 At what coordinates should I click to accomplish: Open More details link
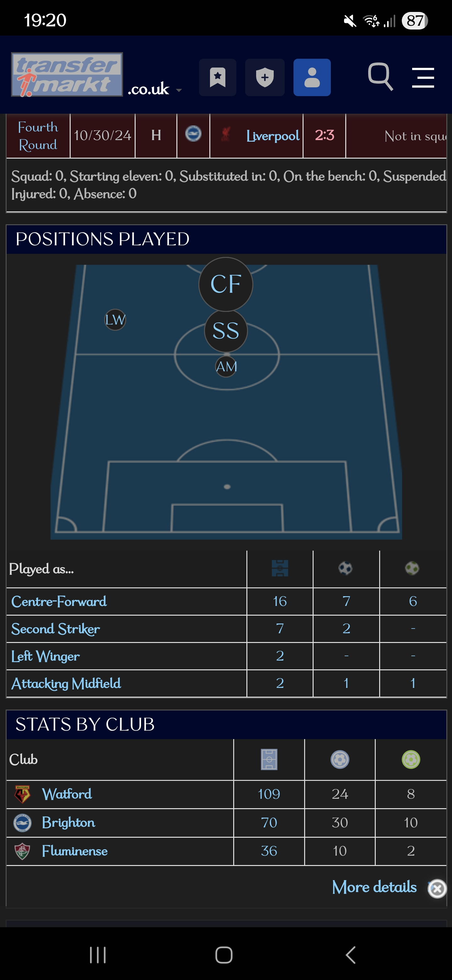click(x=374, y=887)
